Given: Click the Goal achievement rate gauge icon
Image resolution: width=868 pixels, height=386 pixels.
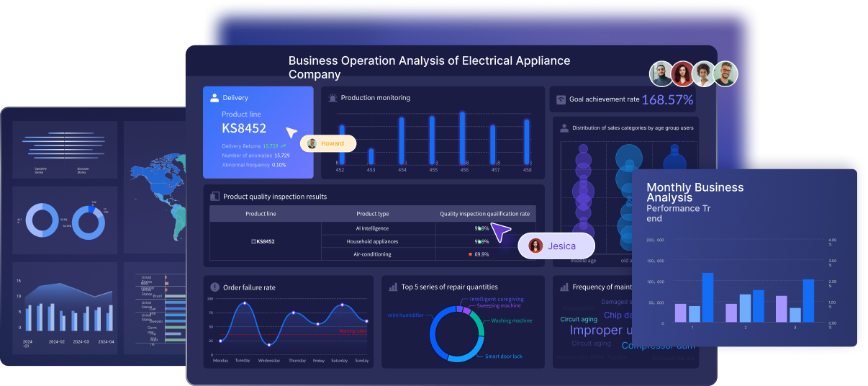Looking at the screenshot, I should (x=561, y=100).
